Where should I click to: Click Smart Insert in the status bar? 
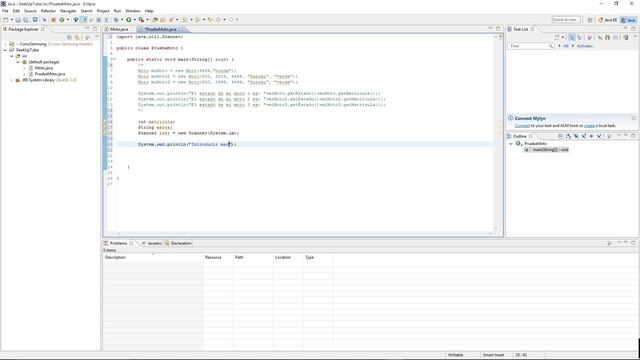click(x=493, y=355)
